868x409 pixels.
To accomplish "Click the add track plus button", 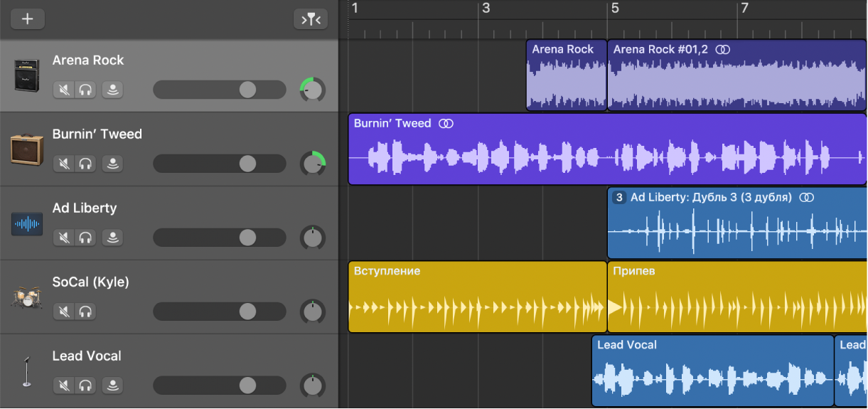I will point(28,19).
